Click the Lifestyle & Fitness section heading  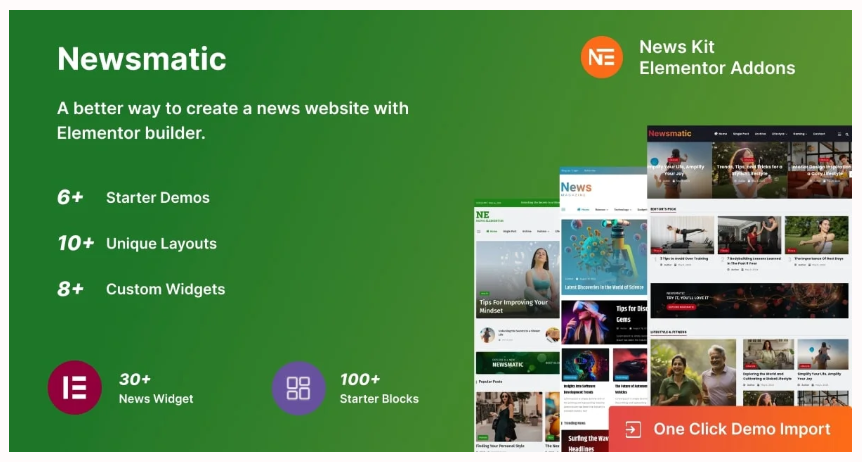668,332
